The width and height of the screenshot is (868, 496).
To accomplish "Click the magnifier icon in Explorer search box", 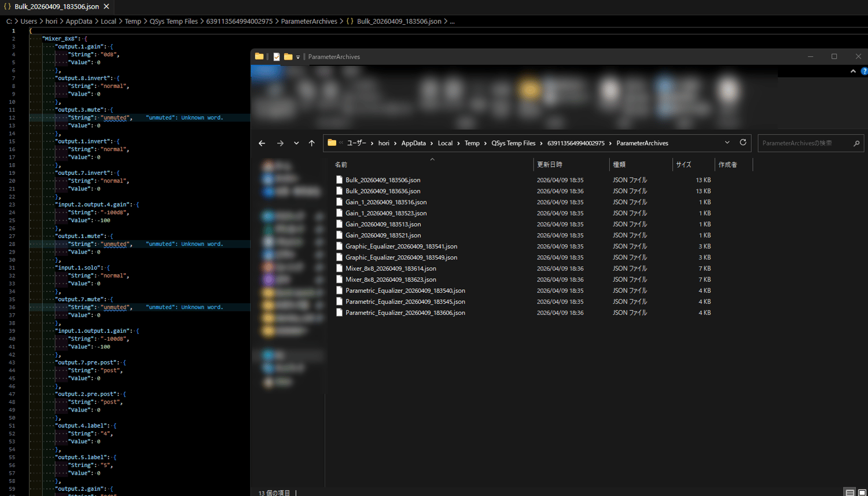I will coord(856,143).
